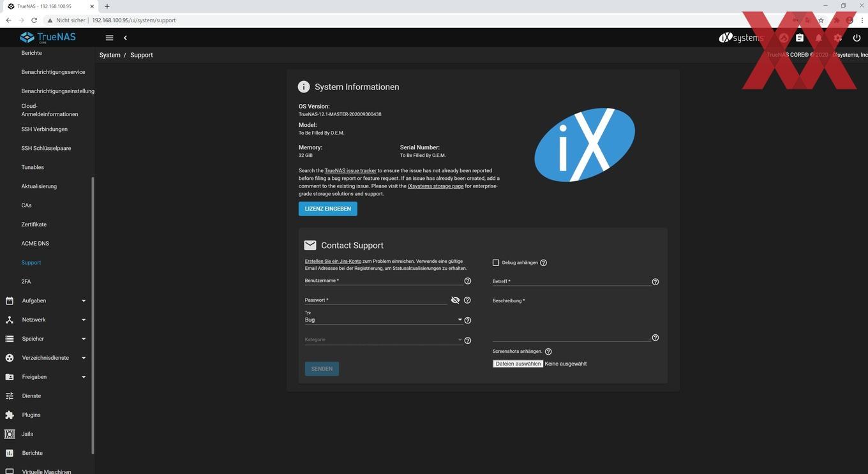The height and width of the screenshot is (474, 868).
Task: Open Plugins via its puzzle icon
Action: (10, 415)
